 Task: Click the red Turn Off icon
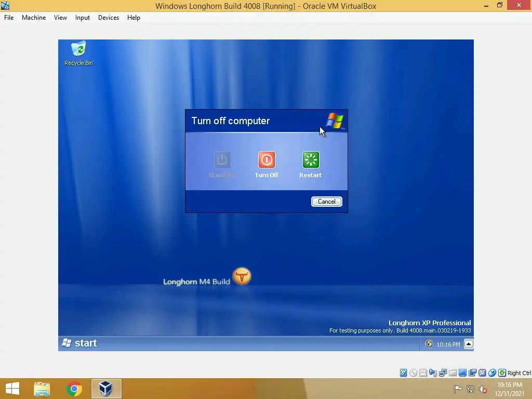pyautogui.click(x=267, y=159)
